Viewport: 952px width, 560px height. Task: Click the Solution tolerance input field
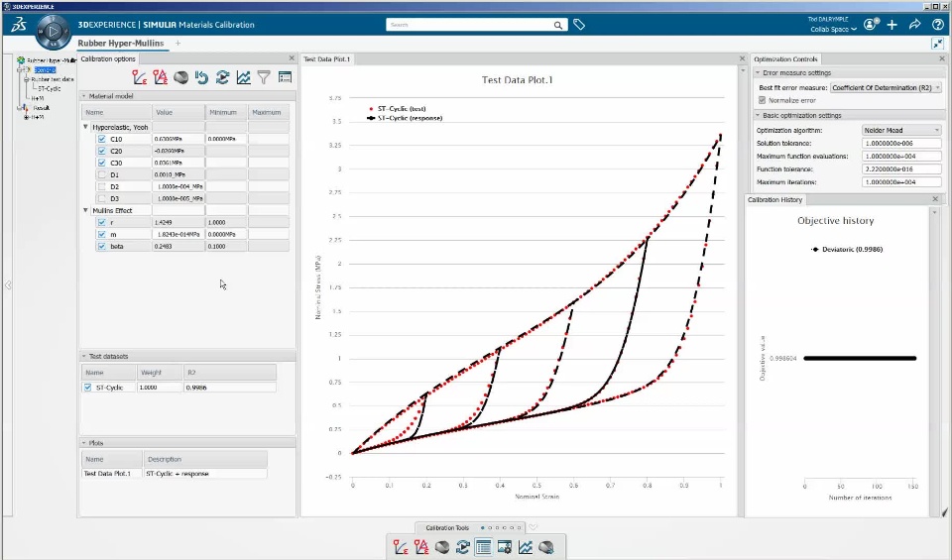point(901,143)
